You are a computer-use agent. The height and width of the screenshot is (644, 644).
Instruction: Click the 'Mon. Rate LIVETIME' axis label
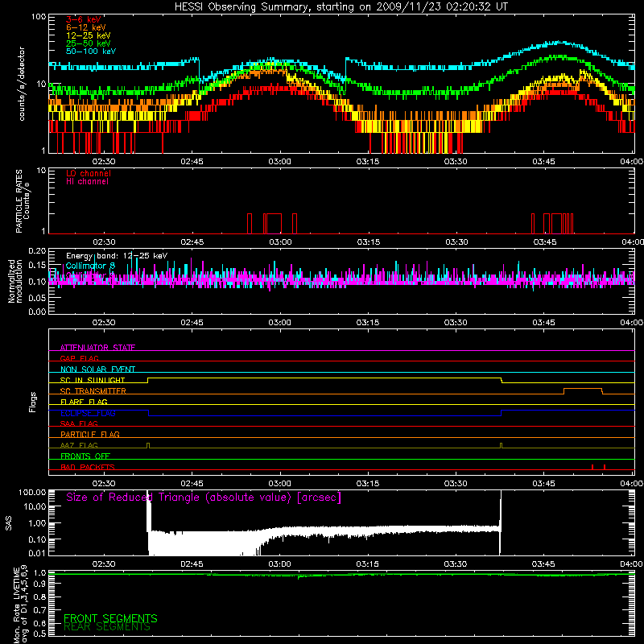[21, 605]
